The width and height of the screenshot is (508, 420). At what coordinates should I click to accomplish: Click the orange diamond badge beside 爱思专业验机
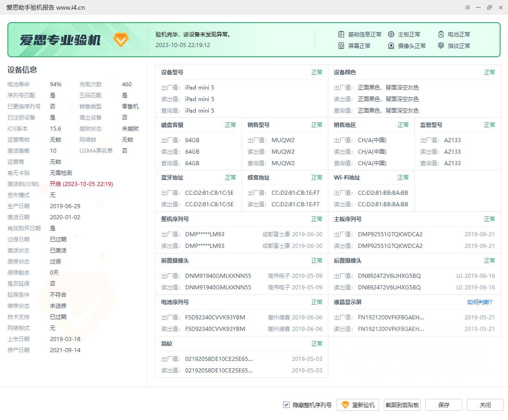coord(121,40)
